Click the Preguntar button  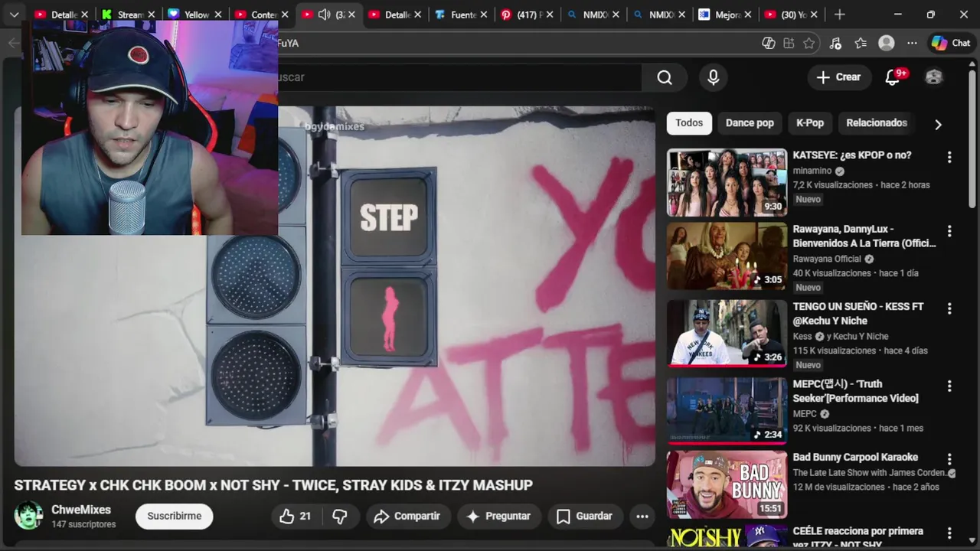[x=498, y=517]
